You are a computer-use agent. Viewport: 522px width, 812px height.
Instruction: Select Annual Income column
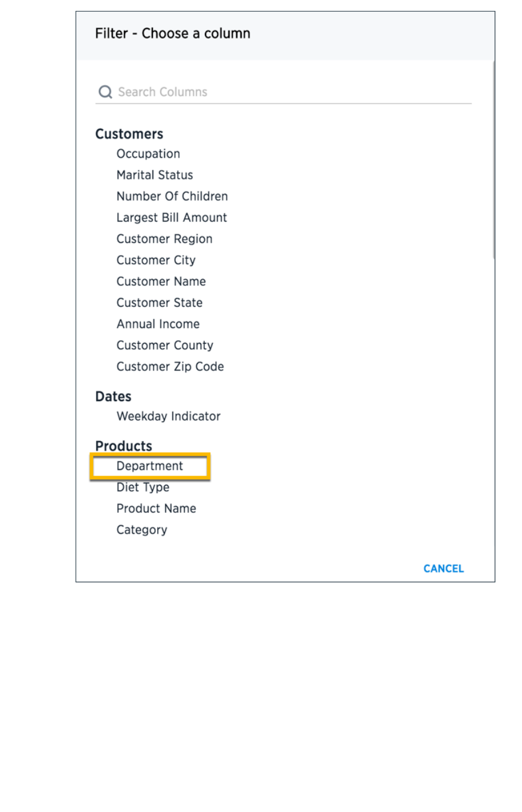click(x=158, y=324)
